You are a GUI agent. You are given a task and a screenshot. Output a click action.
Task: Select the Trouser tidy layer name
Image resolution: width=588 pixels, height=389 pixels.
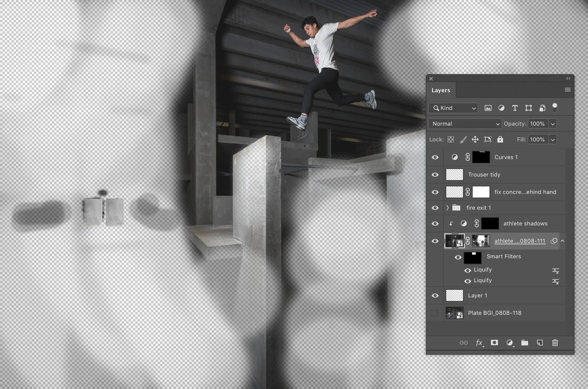click(x=484, y=175)
